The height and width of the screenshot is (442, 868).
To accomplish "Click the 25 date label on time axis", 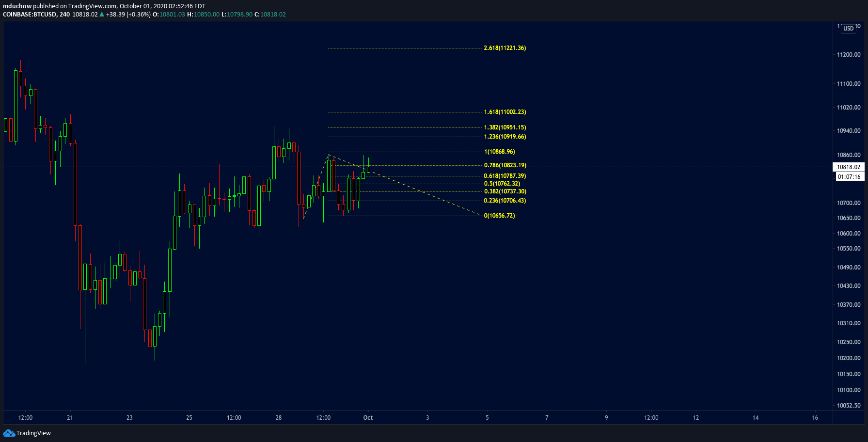I will (189, 418).
